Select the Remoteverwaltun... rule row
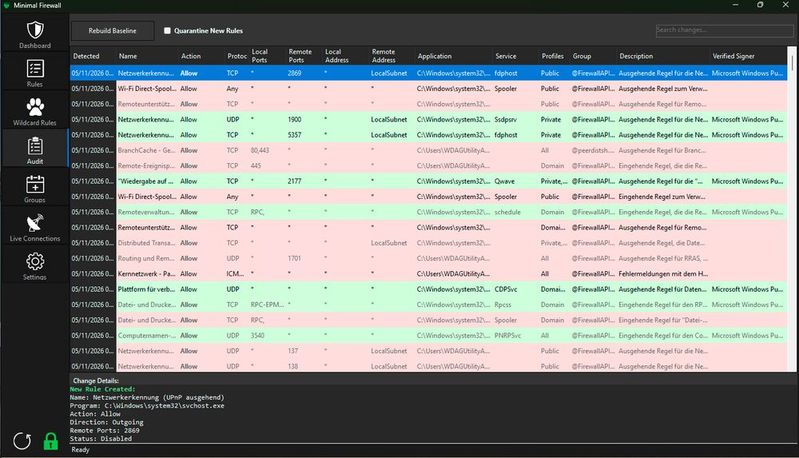The image size is (799, 458). 429,212
